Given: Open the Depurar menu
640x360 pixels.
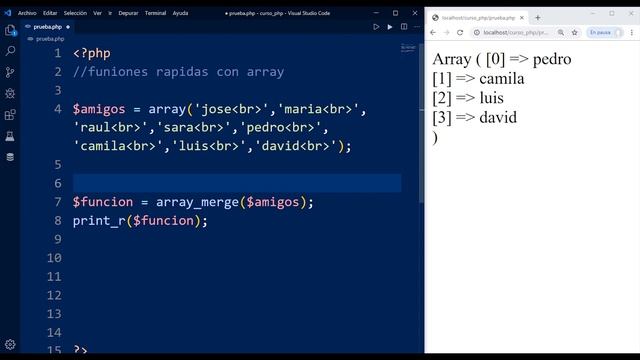Looking at the screenshot, I should click(x=128, y=13).
